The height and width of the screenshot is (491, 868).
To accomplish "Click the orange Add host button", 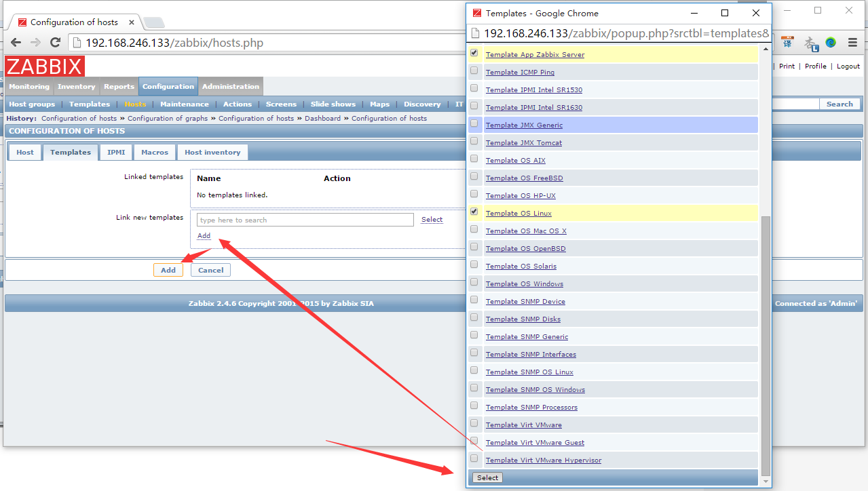I will click(168, 270).
